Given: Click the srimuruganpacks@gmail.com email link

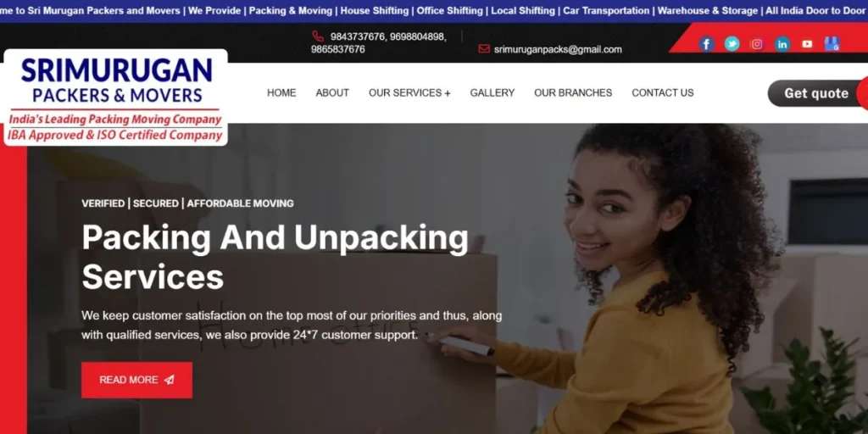Looking at the screenshot, I should 558,49.
